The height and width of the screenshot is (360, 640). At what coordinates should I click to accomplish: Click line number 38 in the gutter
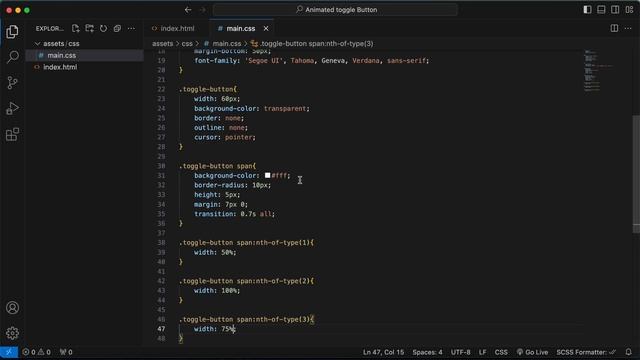(x=161, y=243)
